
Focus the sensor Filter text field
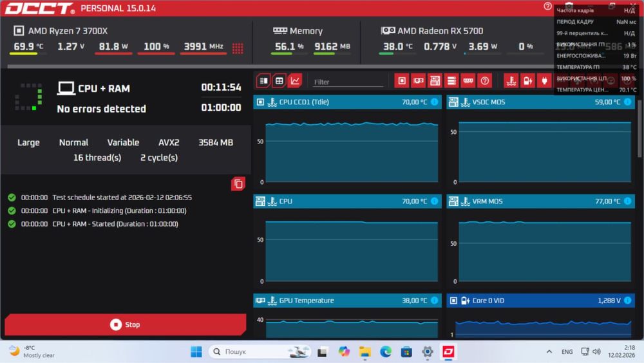point(348,82)
